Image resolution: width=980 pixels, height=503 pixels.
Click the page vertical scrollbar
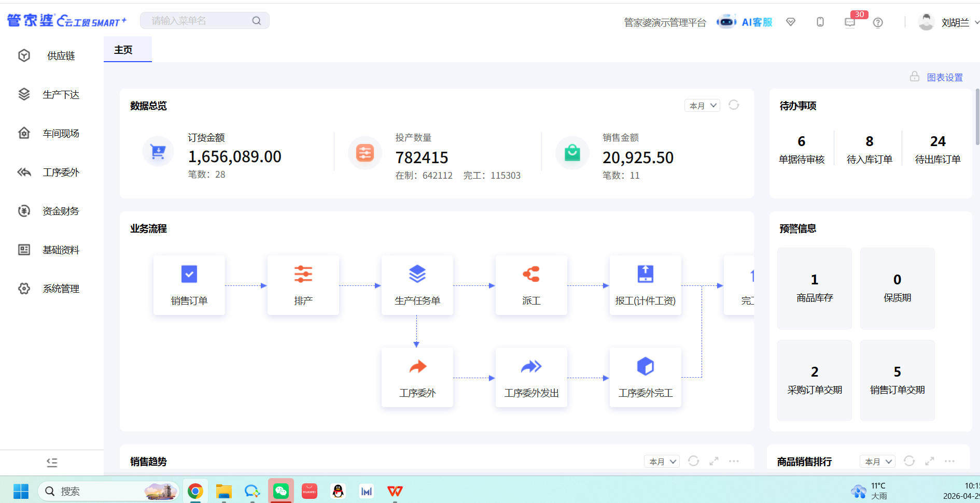click(x=977, y=117)
